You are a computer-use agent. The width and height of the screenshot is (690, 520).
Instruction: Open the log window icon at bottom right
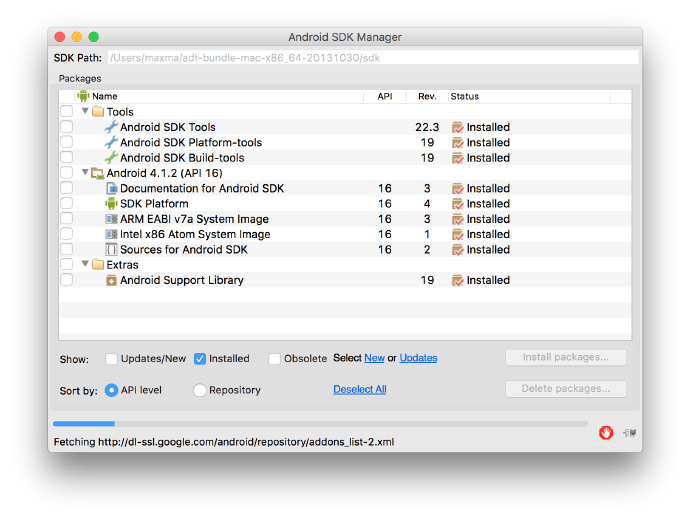[x=630, y=433]
